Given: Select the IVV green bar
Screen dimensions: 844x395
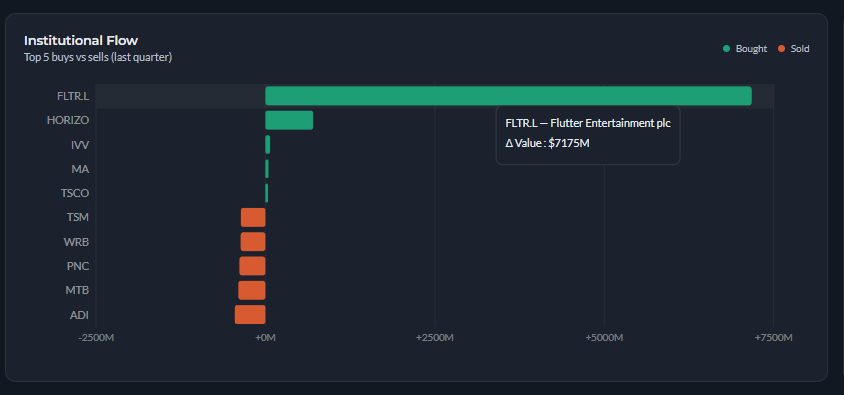Looking at the screenshot, I should [x=268, y=145].
